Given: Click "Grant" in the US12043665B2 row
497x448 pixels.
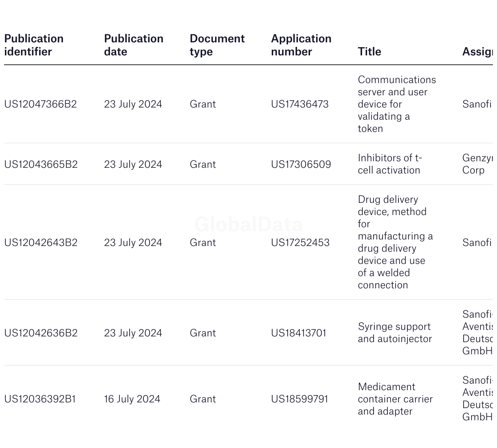Looking at the screenshot, I should click(203, 165).
